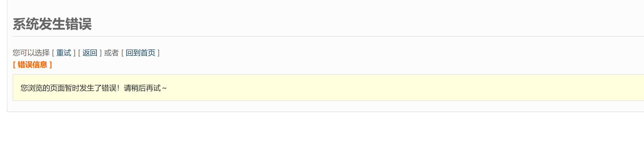This screenshot has width=644, height=142.
Task: Click the opening bracket before 回到首页
Action: coord(122,53)
